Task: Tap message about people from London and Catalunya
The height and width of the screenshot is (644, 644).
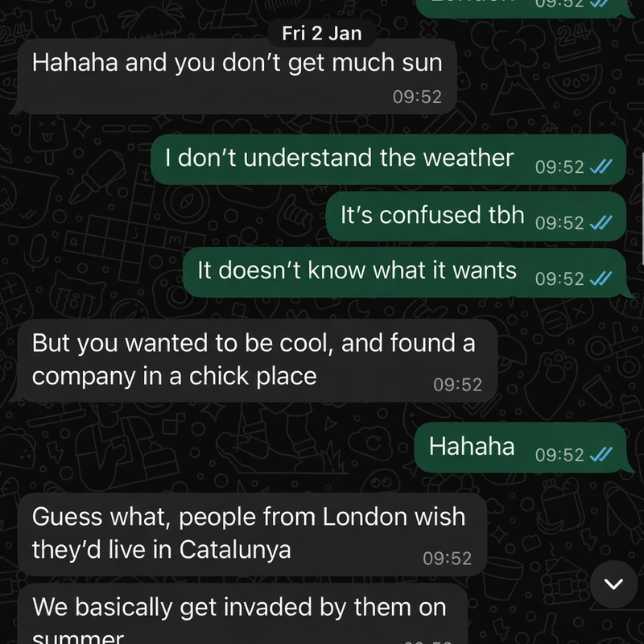Action: tap(251, 535)
